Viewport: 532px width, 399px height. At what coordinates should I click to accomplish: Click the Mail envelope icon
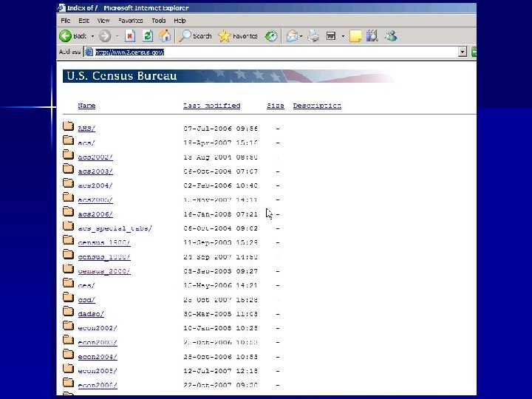pos(292,36)
